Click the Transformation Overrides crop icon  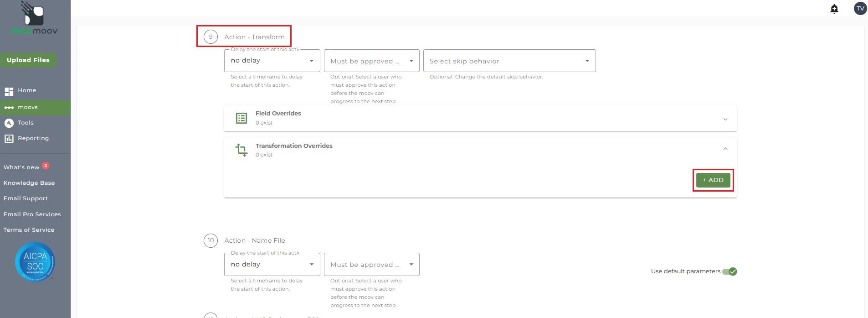[x=241, y=150]
